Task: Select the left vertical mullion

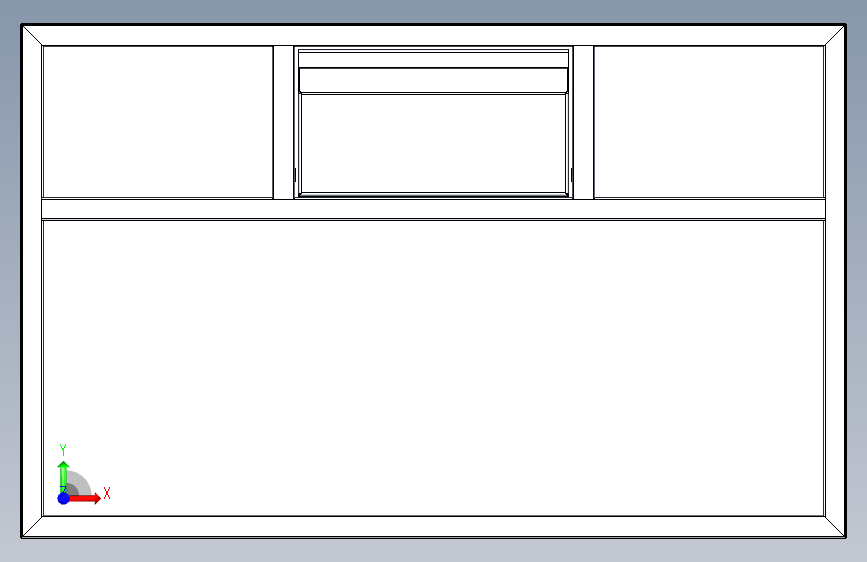Action: click(284, 122)
